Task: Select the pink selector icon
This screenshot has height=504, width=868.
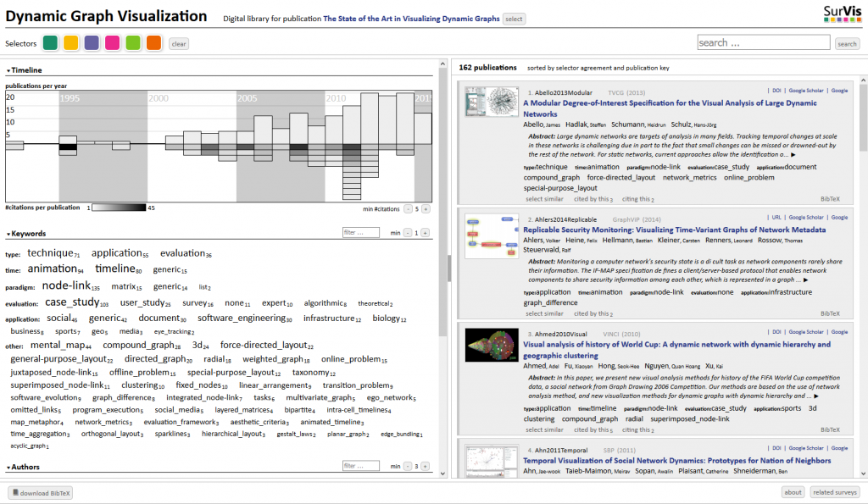Action: click(113, 43)
